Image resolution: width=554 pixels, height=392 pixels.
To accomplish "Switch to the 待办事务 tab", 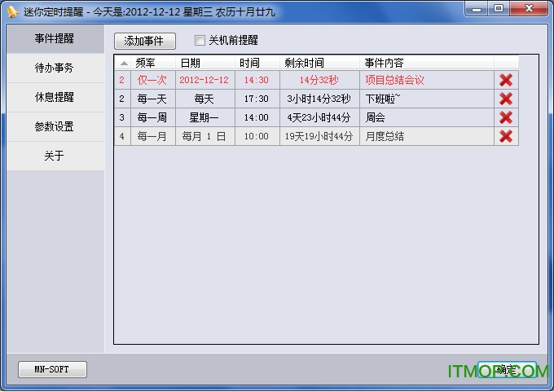I will 55,68.
